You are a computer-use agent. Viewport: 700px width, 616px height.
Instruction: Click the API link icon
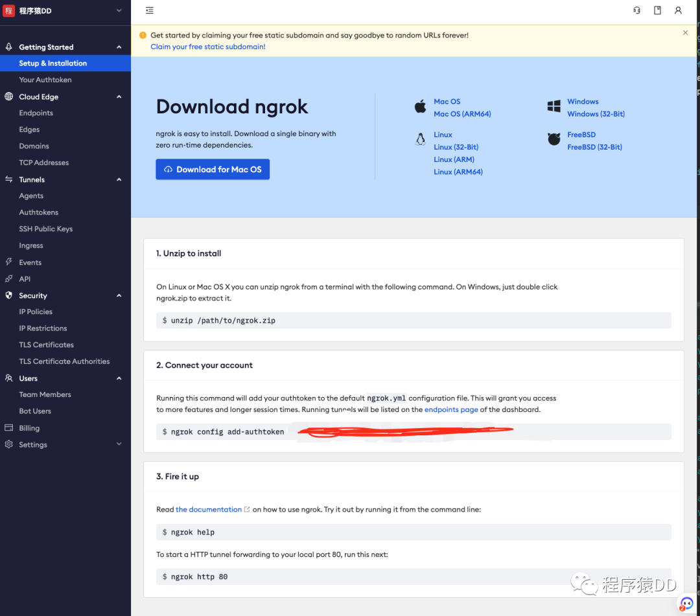[8, 279]
